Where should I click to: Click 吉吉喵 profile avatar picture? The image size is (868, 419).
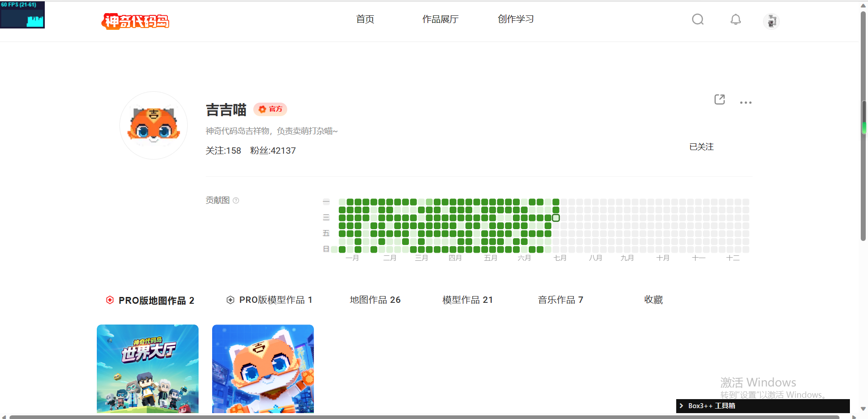pyautogui.click(x=154, y=126)
